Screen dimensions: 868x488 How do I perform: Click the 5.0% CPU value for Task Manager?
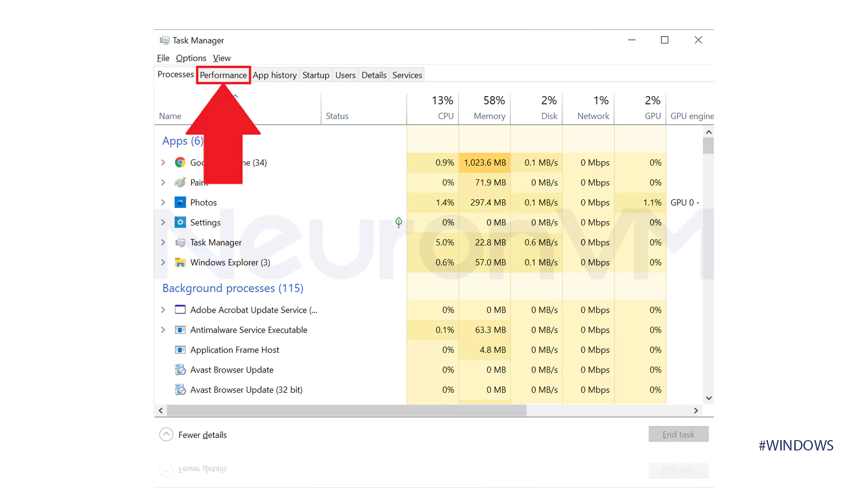[445, 242]
